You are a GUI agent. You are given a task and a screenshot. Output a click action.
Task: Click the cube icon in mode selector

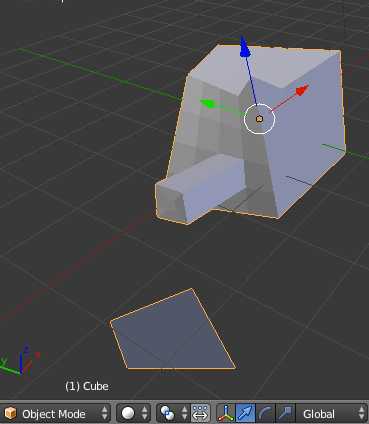(x=11, y=413)
